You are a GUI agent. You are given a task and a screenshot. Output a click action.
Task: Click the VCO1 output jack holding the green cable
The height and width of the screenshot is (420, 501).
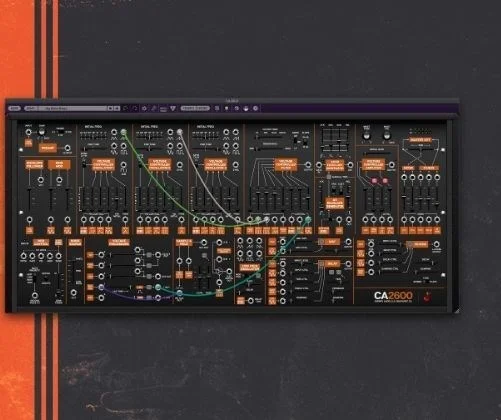(124, 132)
